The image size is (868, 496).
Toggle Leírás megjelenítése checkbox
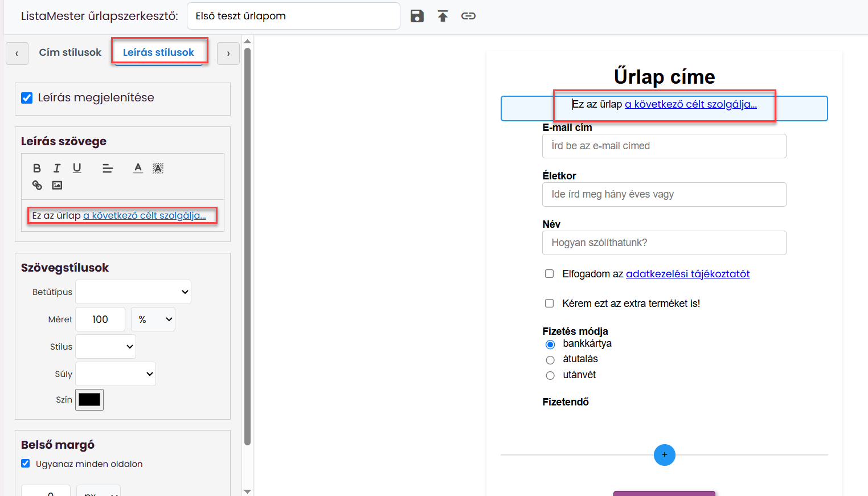click(27, 98)
